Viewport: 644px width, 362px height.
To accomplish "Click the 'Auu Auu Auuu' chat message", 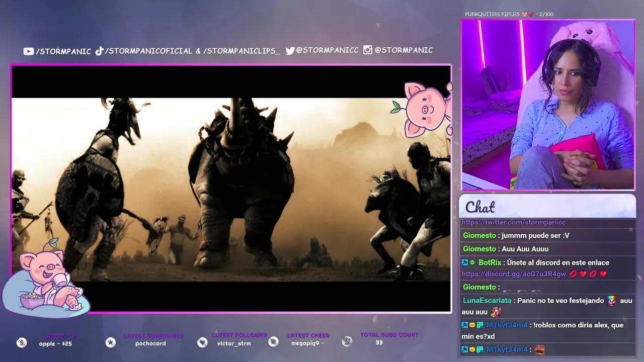I will [x=525, y=249].
